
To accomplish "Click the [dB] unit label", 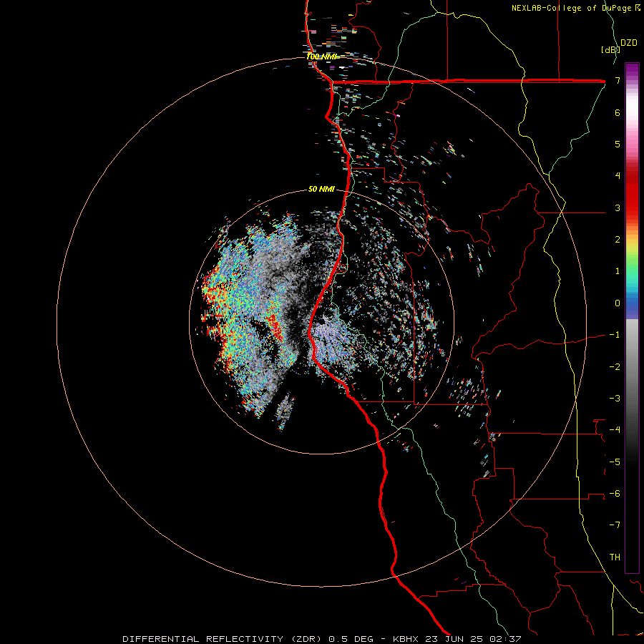I will coord(610,49).
